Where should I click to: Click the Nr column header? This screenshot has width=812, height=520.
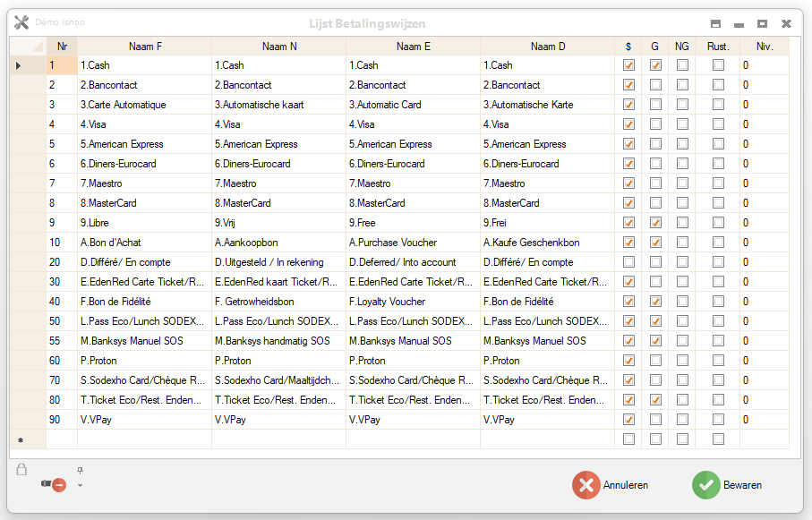point(62,47)
